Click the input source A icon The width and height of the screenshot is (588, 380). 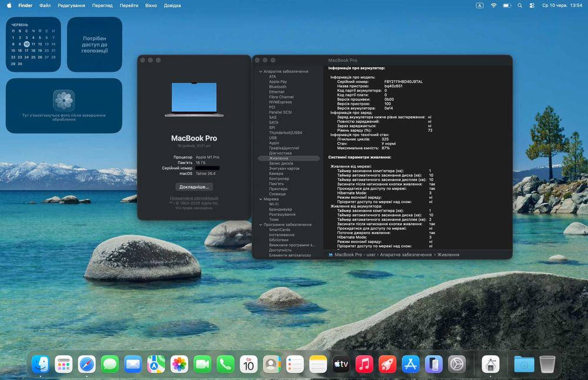pyautogui.click(x=480, y=6)
